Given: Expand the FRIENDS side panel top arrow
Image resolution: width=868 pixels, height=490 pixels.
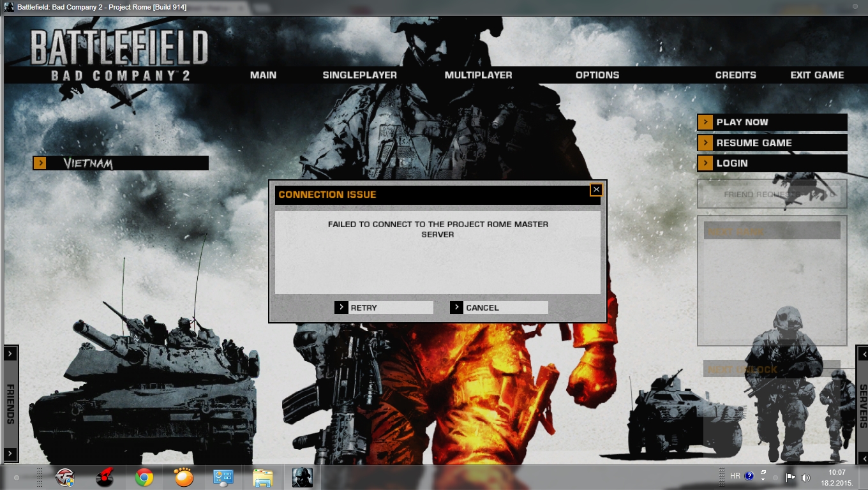Looking at the screenshot, I should click(11, 353).
